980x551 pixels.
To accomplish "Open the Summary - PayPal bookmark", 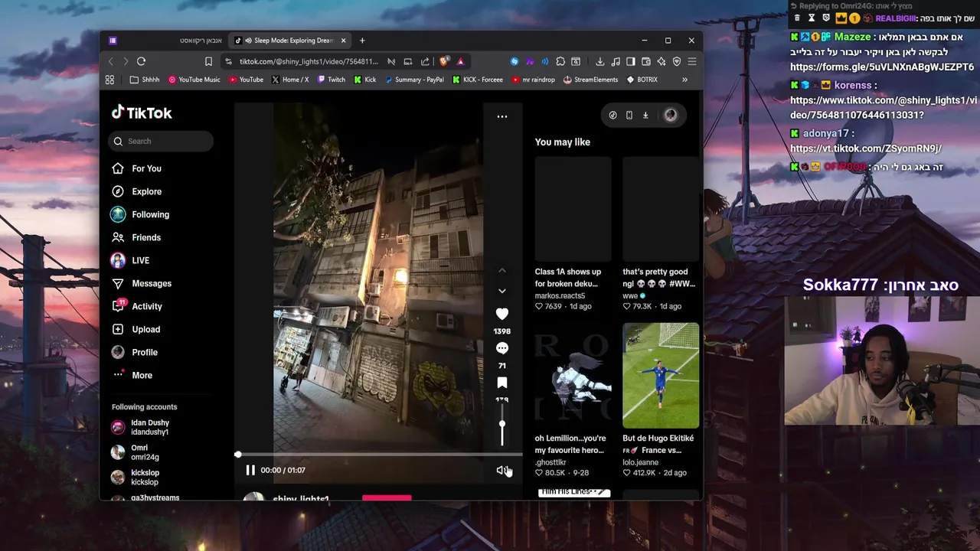I will point(414,80).
